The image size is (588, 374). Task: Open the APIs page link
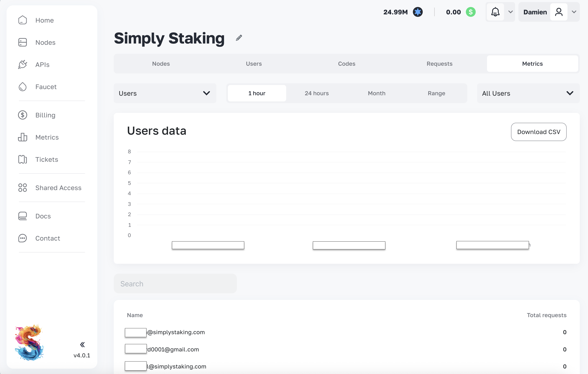[42, 65]
